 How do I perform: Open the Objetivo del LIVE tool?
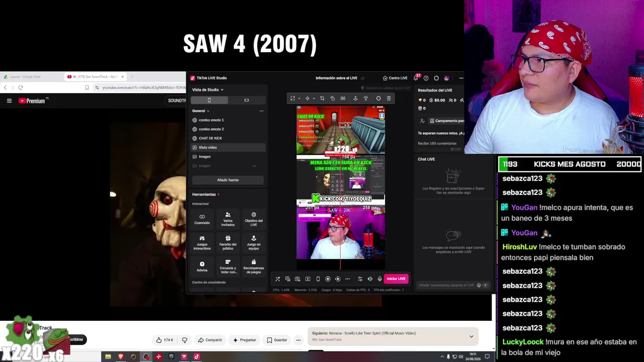point(254,219)
